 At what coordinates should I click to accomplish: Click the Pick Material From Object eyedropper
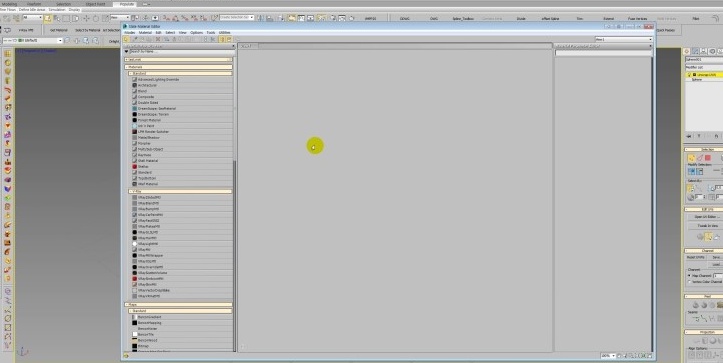[136, 39]
